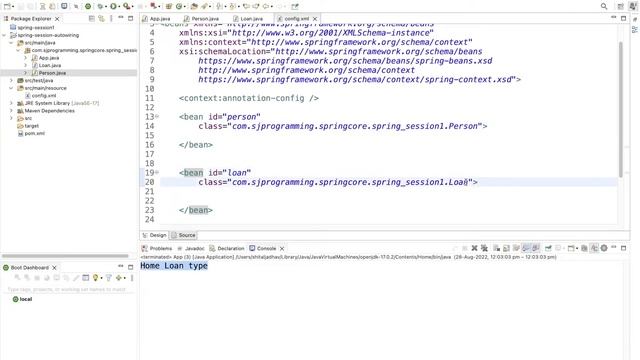This screenshot has width=640, height=360.
Task: Click the filter funnel in Boot Dashboard
Action: point(109,278)
